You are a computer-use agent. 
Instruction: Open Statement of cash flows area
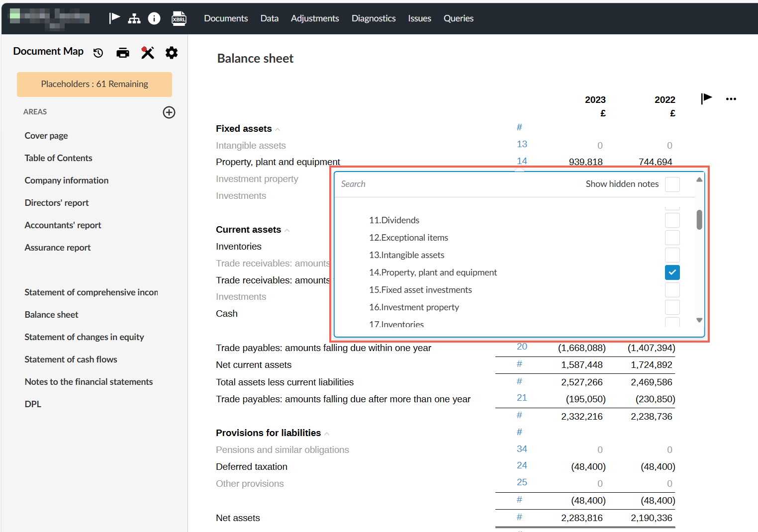pos(71,359)
